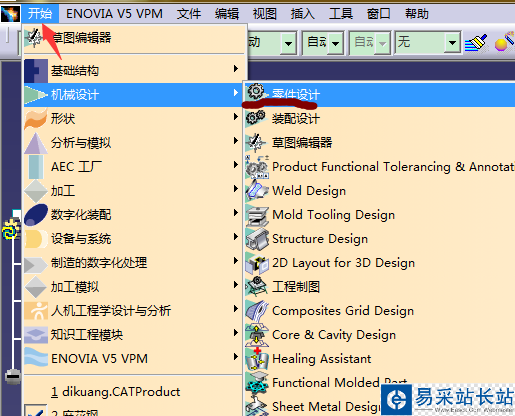This screenshot has height=416, width=515.
Task: Click the Composites Grid Design icon
Action: (257, 311)
